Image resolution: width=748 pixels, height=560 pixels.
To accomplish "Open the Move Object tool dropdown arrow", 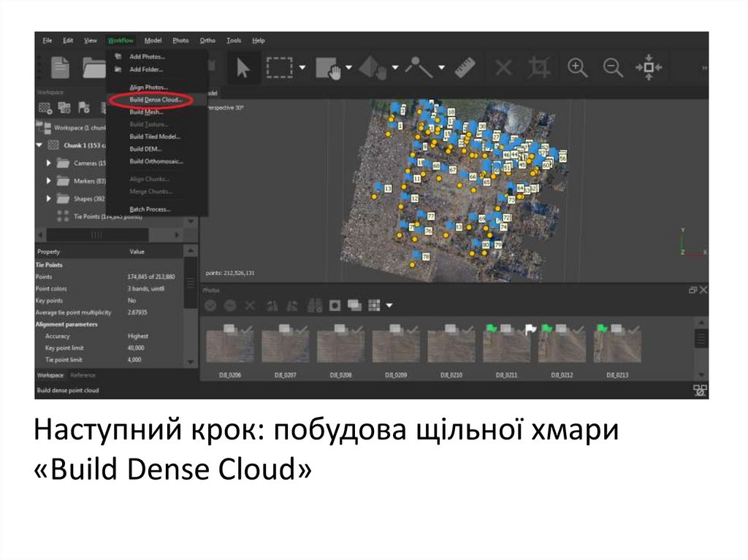I will pyautogui.click(x=395, y=68).
